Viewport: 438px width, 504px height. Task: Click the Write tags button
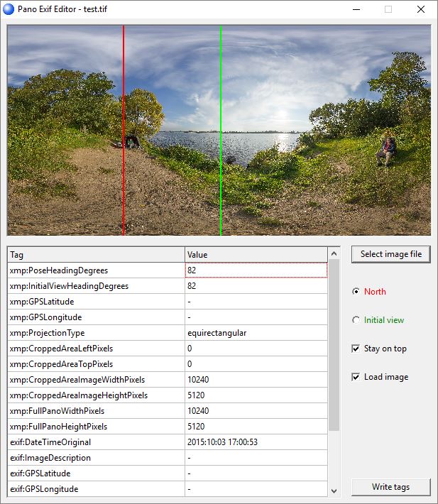coord(390,487)
